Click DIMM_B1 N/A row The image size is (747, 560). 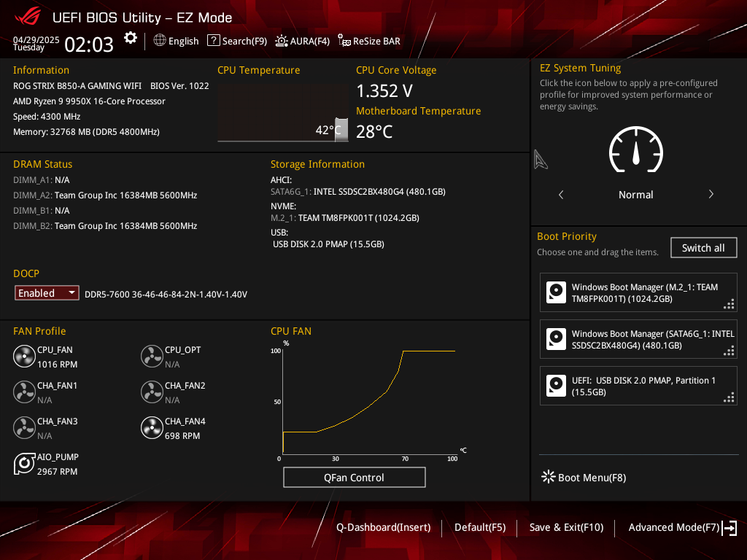coord(42,211)
